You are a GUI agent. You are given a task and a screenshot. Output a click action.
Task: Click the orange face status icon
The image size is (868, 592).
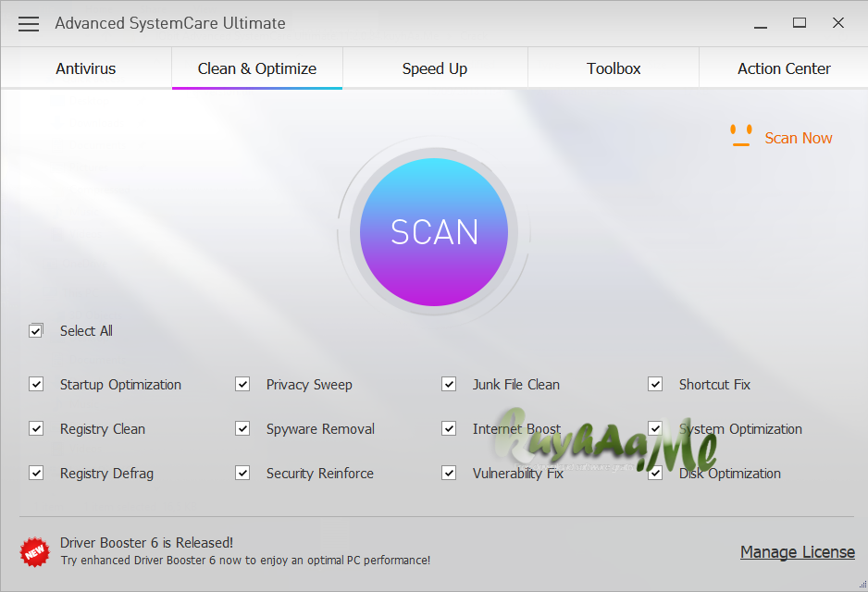[x=740, y=136]
